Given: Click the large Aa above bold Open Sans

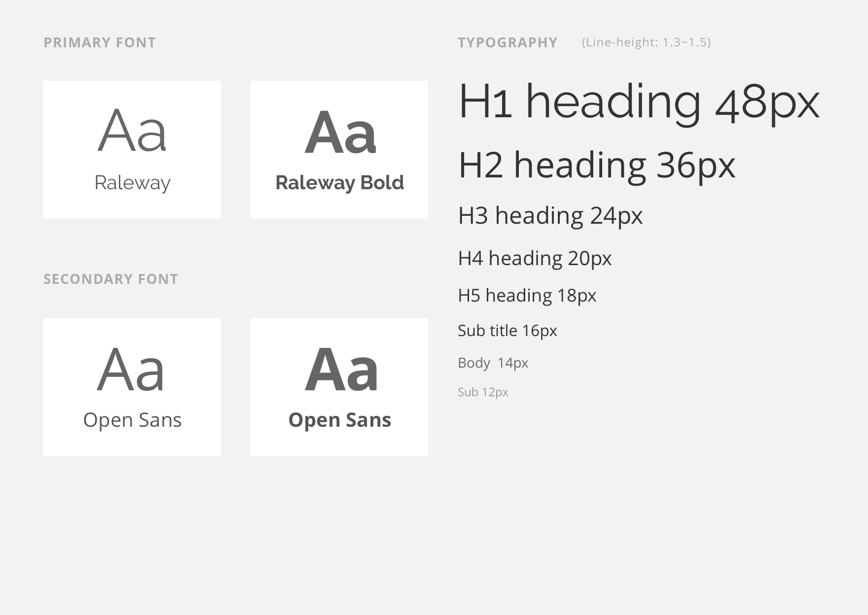Looking at the screenshot, I should [341, 370].
